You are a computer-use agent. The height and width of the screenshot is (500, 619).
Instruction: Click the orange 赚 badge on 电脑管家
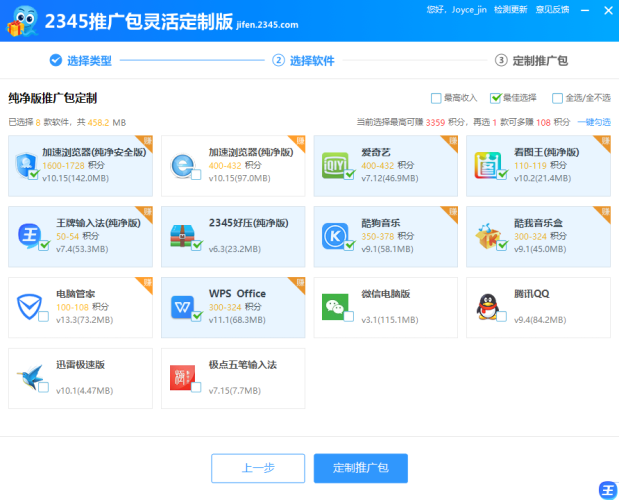[146, 283]
